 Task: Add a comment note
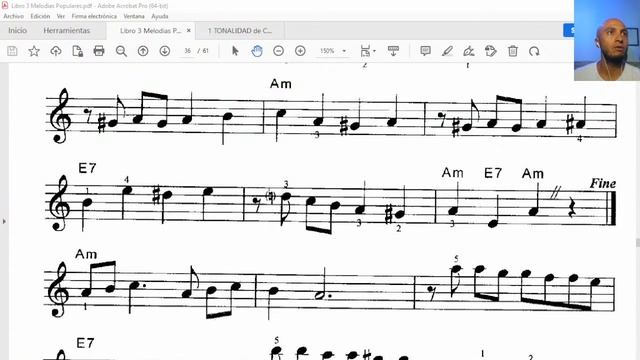pos(425,51)
